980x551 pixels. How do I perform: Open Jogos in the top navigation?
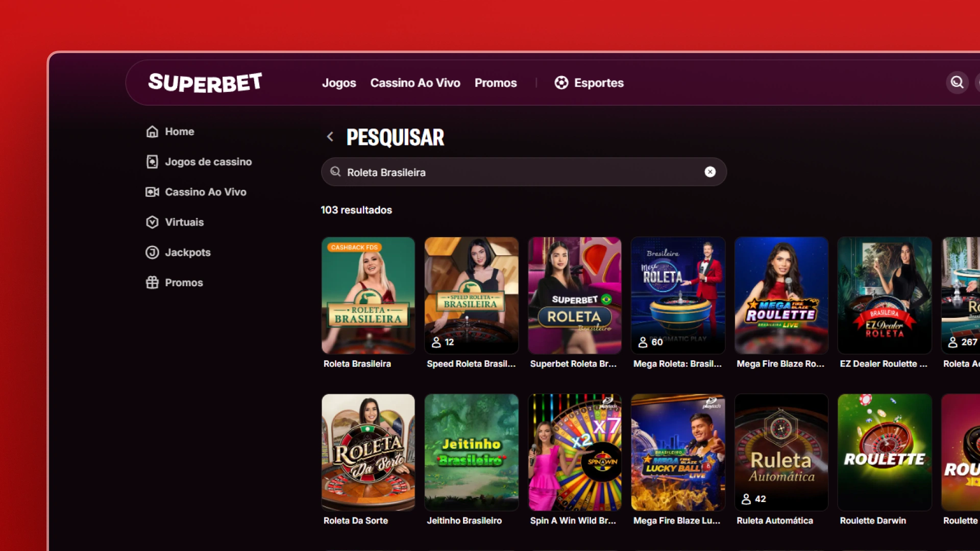pyautogui.click(x=339, y=83)
